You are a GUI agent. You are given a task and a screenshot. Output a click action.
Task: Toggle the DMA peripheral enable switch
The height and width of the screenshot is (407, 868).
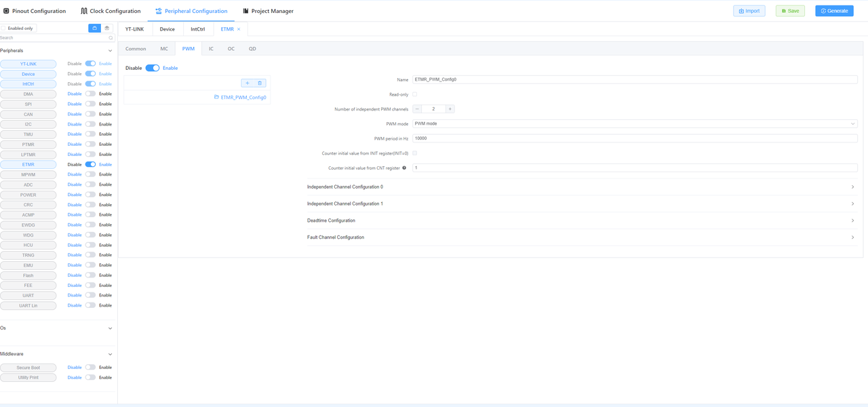coord(90,94)
